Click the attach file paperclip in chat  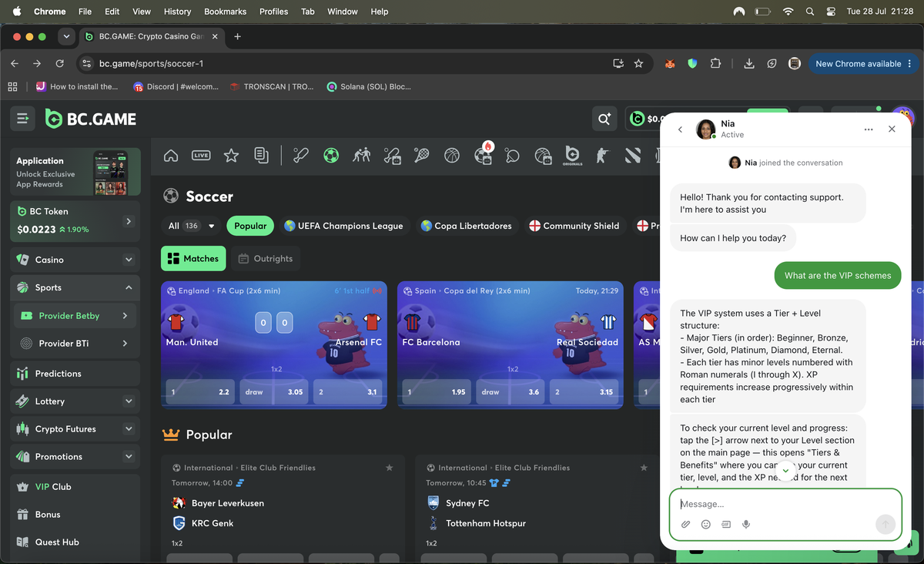click(685, 525)
